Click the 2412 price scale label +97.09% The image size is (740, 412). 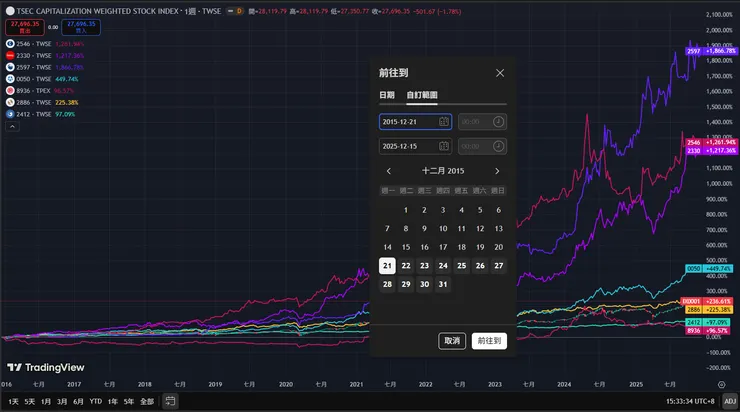[708, 322]
